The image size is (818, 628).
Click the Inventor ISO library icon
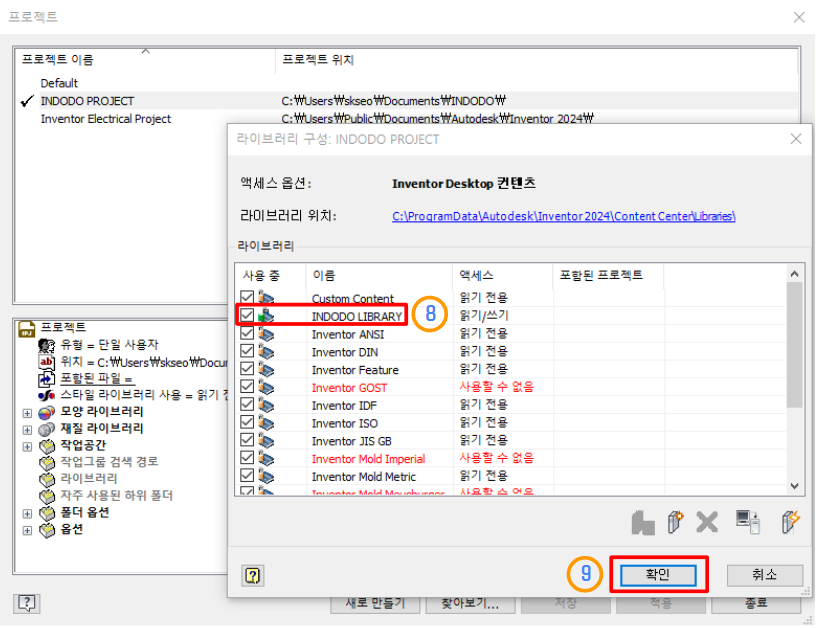click(x=266, y=422)
